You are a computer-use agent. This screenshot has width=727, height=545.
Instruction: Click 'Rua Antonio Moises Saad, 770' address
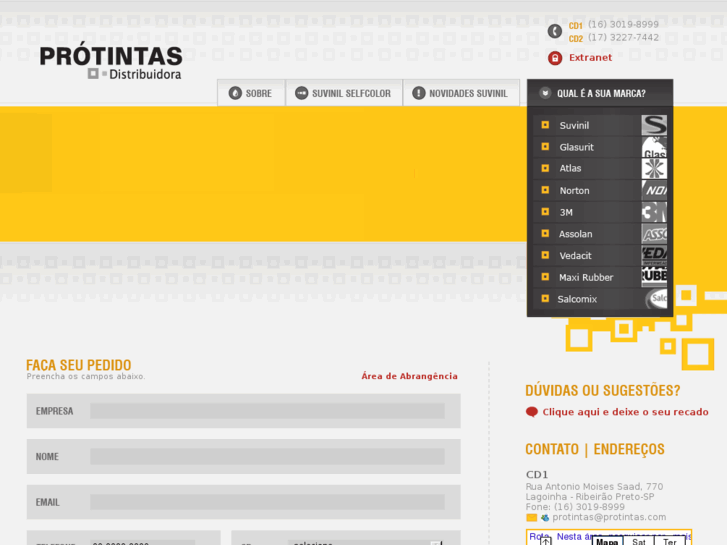594,487
